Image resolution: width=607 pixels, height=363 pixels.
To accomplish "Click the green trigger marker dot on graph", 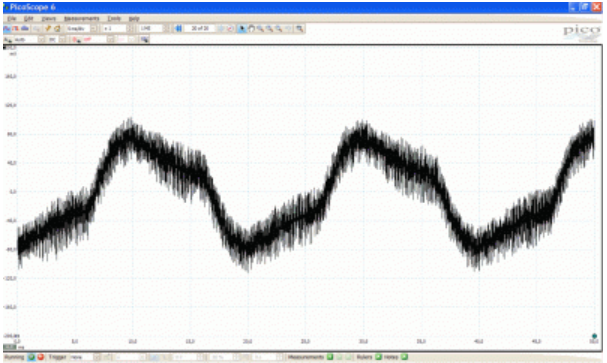I will point(594,336).
